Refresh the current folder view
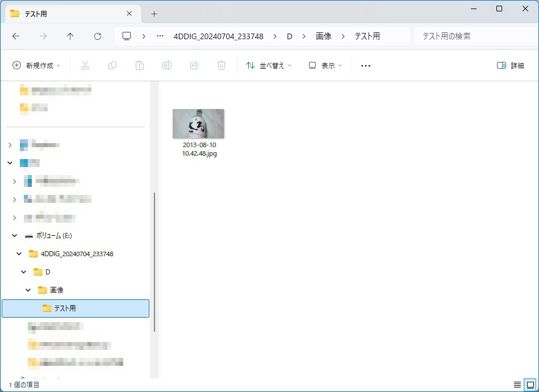The height and width of the screenshot is (392, 539). [98, 36]
